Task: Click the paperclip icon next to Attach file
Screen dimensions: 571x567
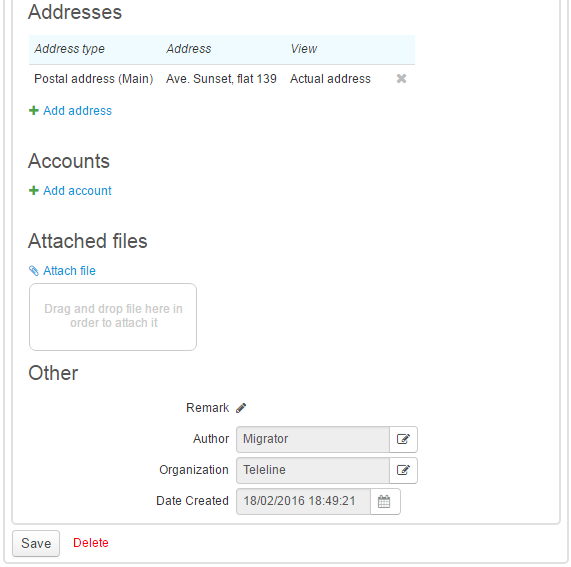Action: (x=34, y=271)
